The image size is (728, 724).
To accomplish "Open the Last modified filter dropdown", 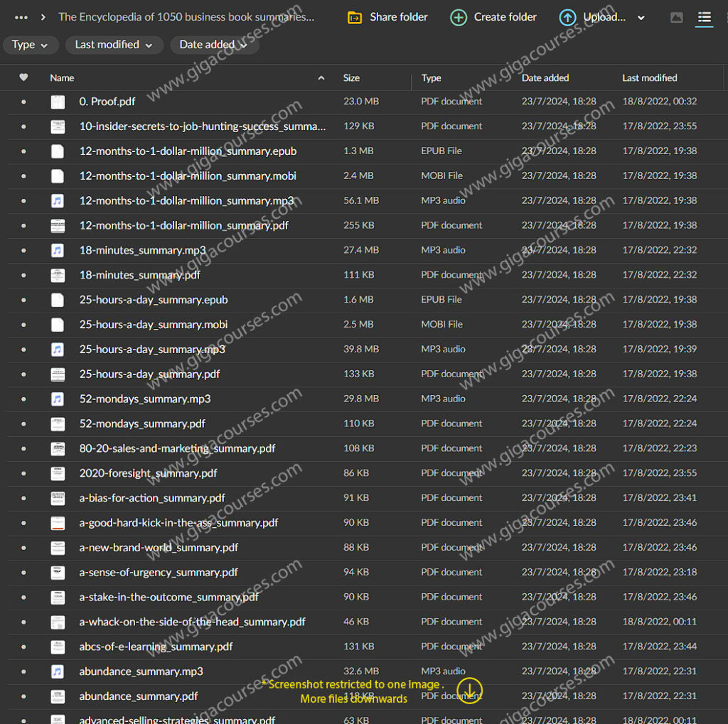I will pos(114,45).
